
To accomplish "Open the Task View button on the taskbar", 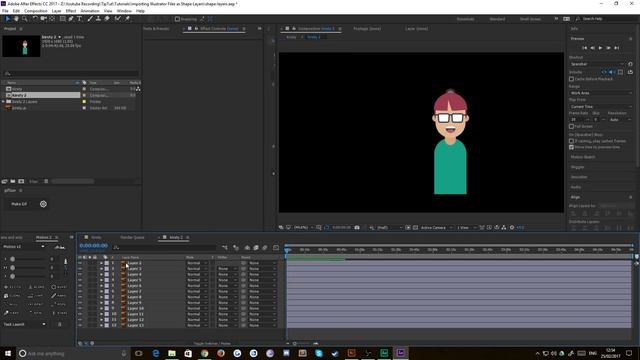I will click(139, 353).
